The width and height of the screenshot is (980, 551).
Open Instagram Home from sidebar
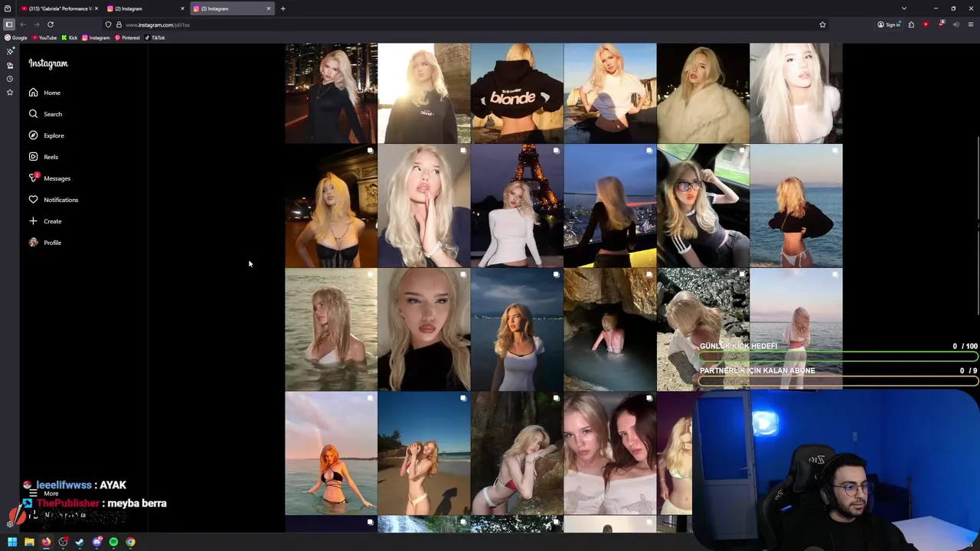point(44,93)
